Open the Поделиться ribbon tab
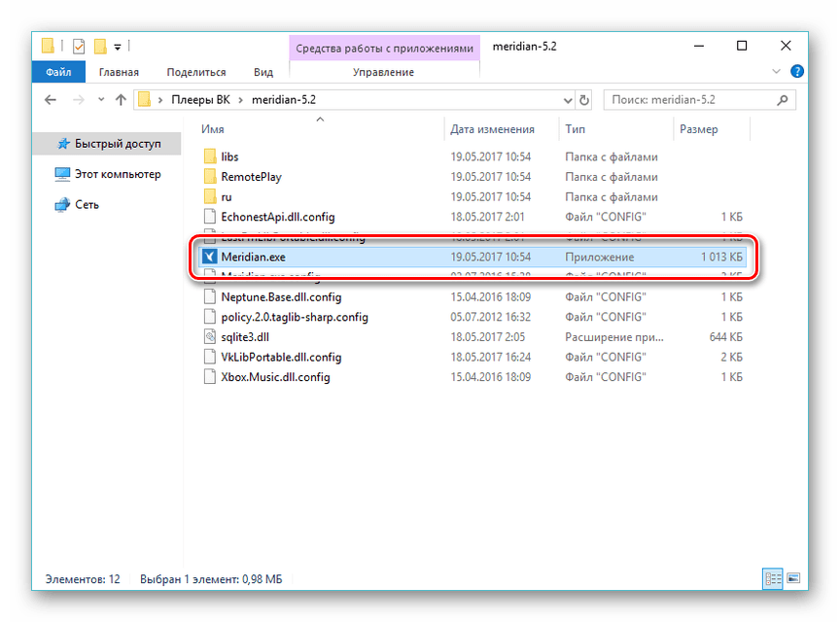Image resolution: width=840 pixels, height=622 pixels. click(196, 72)
